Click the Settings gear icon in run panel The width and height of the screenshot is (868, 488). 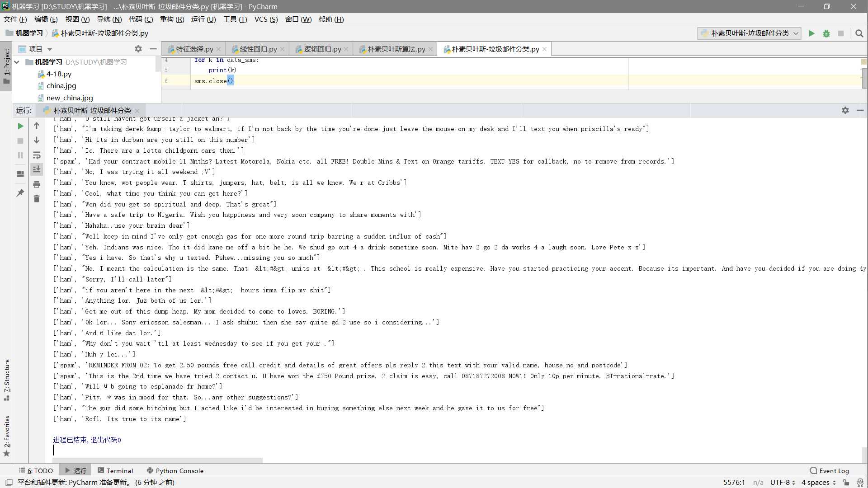tap(845, 110)
